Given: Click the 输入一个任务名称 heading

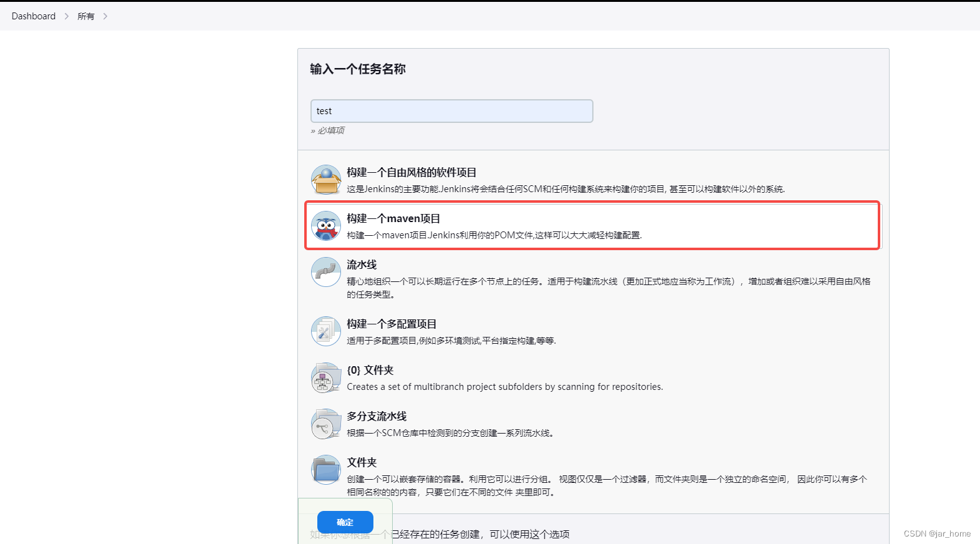Looking at the screenshot, I should tap(358, 69).
